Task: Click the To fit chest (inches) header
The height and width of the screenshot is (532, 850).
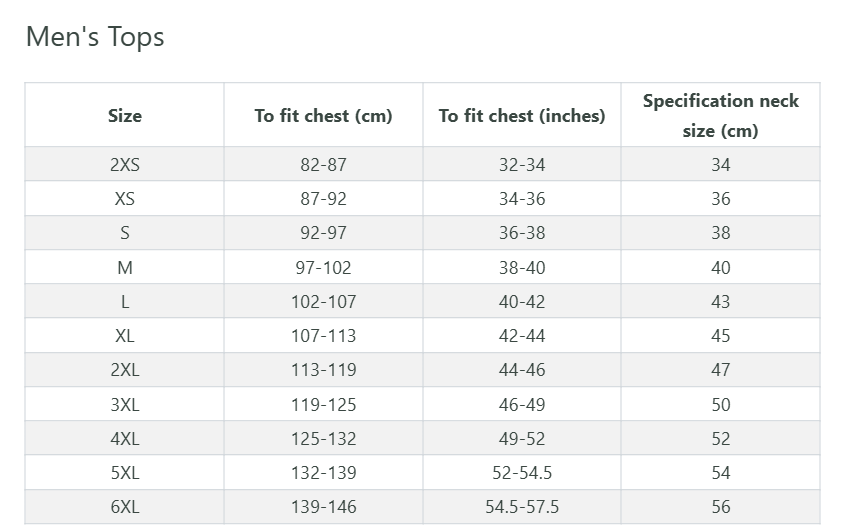Action: 522,116
